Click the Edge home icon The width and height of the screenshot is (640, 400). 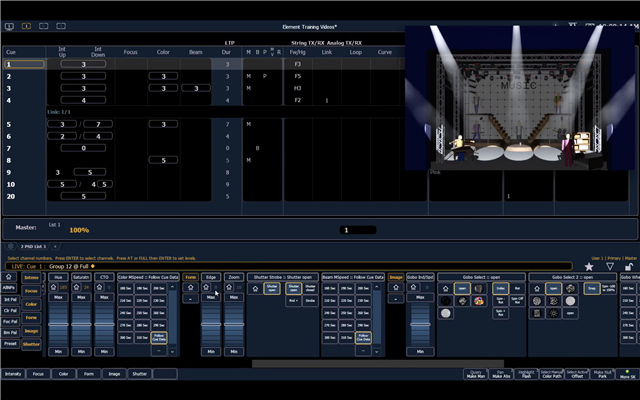(x=206, y=287)
